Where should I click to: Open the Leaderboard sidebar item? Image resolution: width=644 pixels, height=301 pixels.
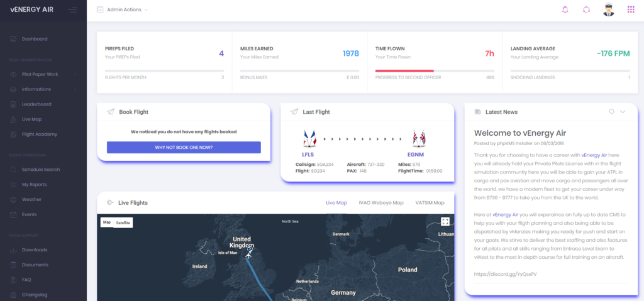(x=36, y=104)
